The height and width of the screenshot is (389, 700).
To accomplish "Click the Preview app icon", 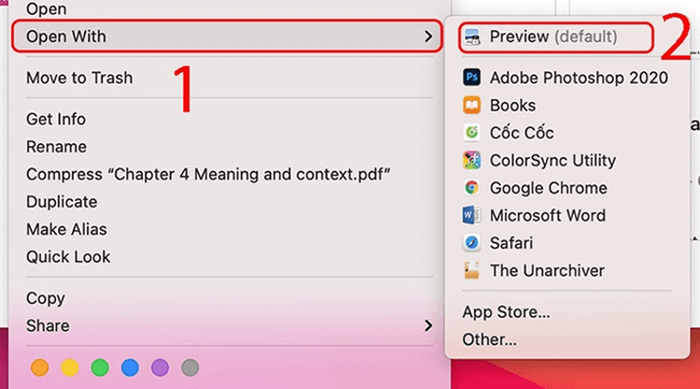I will pyautogui.click(x=472, y=37).
